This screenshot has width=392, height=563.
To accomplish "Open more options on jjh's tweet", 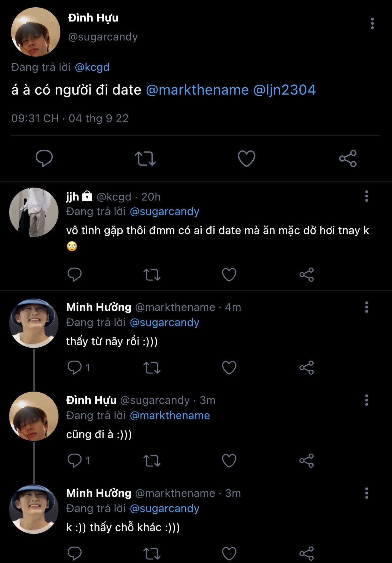I will pos(366,196).
